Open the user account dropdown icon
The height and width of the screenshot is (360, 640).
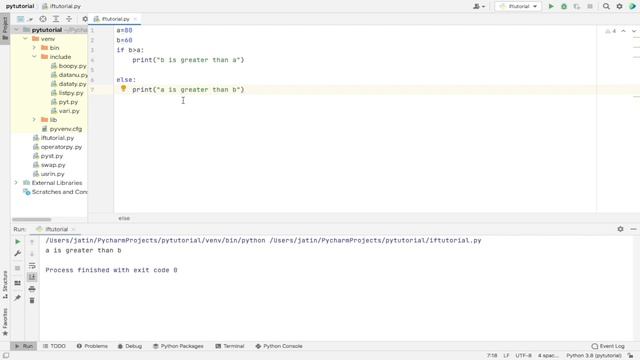479,7
